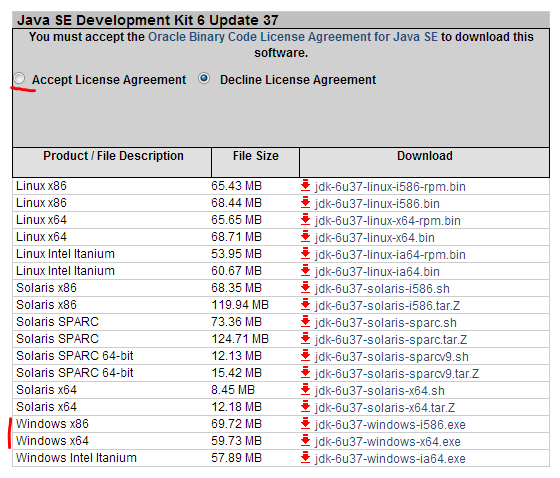The height and width of the screenshot is (478, 560).
Task: Download jdk-6u37-linux-x64-rpm.bin link
Action: (x=388, y=221)
